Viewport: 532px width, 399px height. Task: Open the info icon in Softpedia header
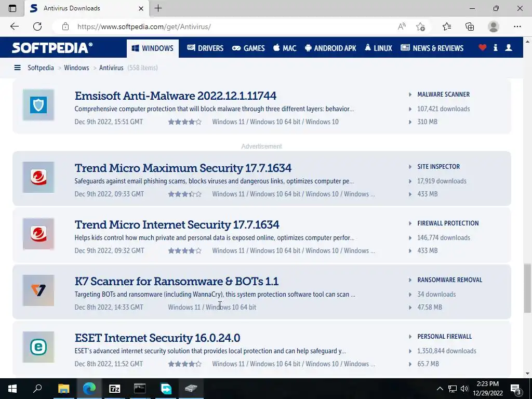(x=495, y=48)
